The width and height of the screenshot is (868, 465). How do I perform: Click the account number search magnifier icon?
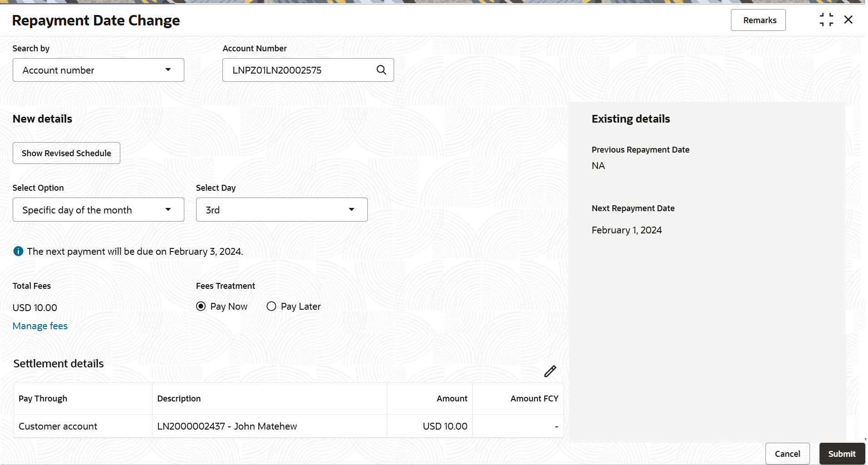coord(381,70)
